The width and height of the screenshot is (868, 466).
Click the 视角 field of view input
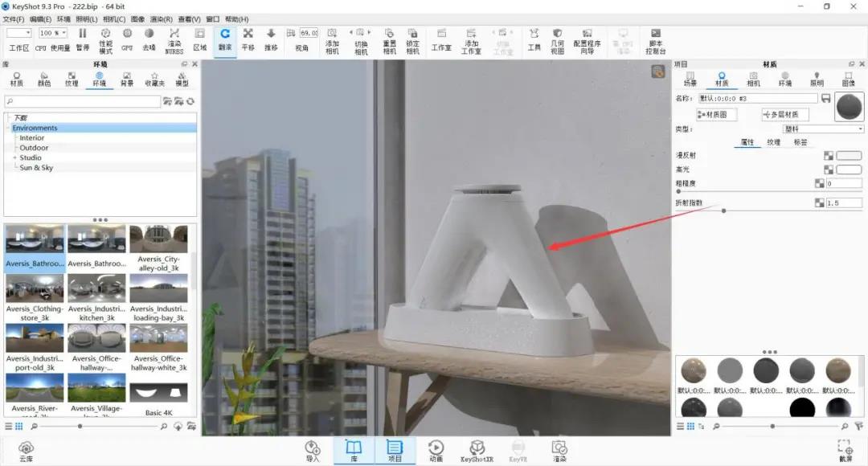pyautogui.click(x=309, y=33)
